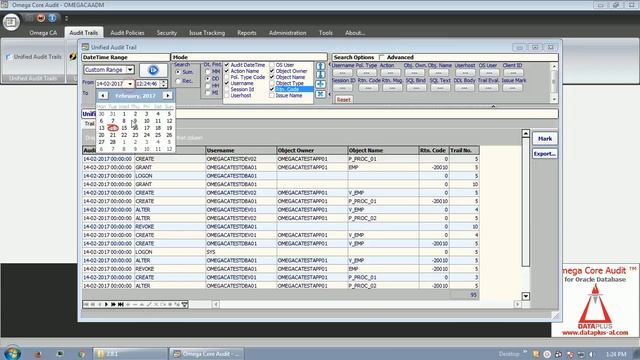Uncheck the Object Owner column

272,71
